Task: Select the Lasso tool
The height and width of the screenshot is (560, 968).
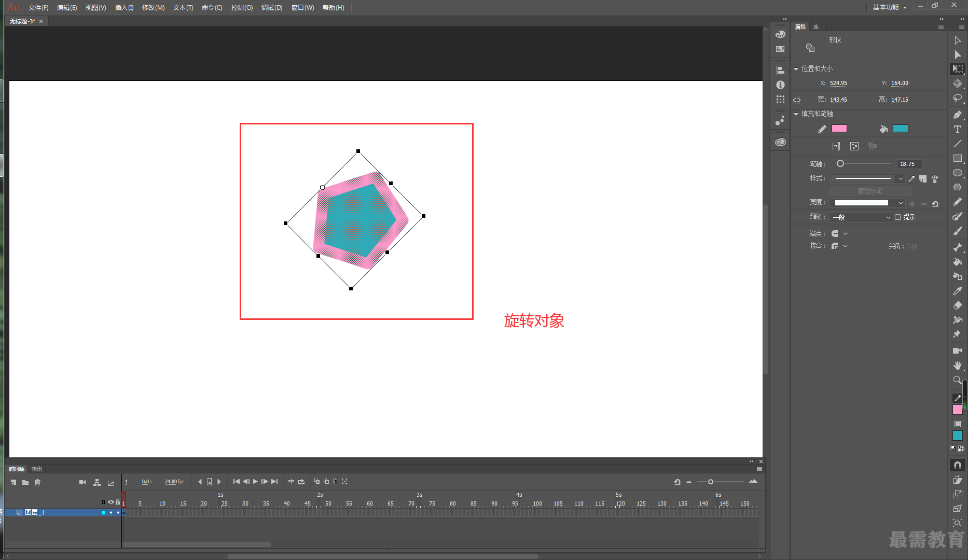Action: pos(958,98)
